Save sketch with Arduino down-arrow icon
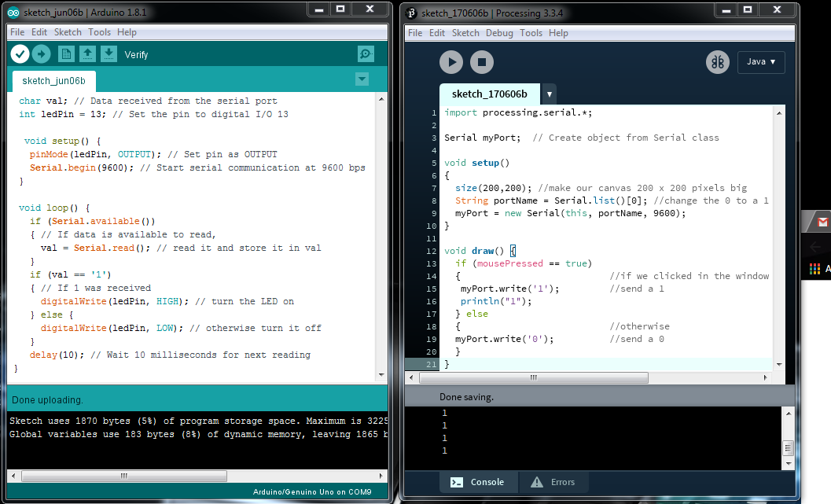 [x=108, y=54]
